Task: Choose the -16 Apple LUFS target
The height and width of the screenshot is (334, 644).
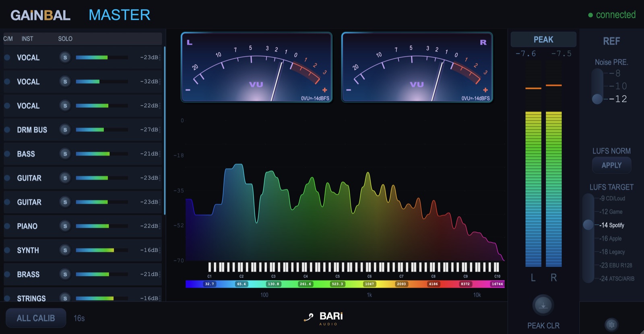Action: (x=611, y=238)
